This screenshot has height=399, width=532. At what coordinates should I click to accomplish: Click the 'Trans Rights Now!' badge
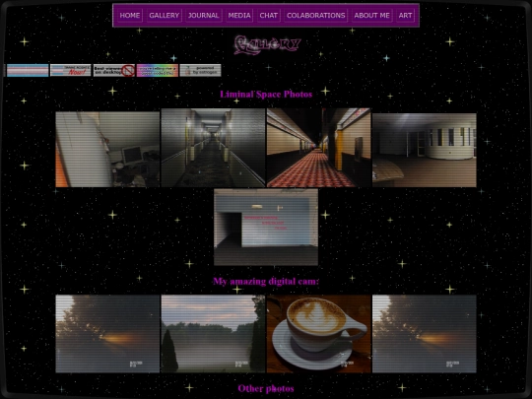71,70
